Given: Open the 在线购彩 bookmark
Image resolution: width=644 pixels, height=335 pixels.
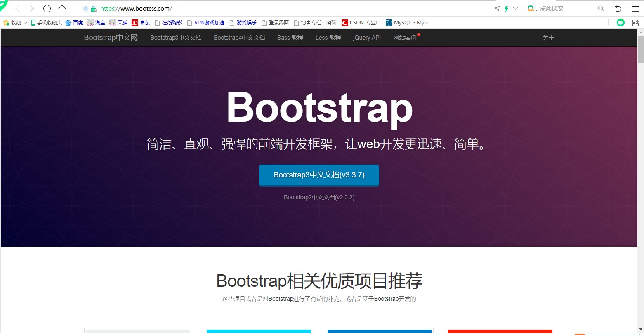Looking at the screenshot, I should point(168,23).
